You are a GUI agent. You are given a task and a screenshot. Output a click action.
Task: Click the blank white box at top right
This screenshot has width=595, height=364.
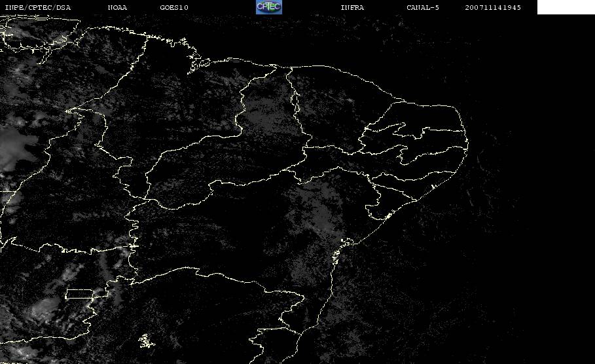(x=566, y=7)
